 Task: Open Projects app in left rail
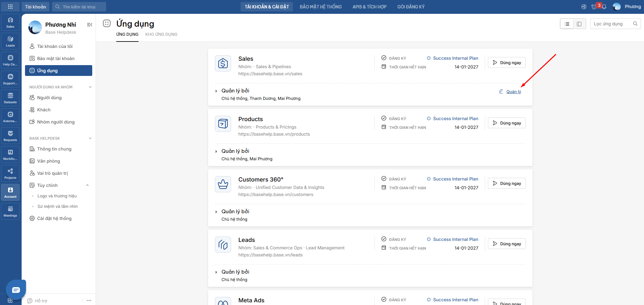click(10, 174)
